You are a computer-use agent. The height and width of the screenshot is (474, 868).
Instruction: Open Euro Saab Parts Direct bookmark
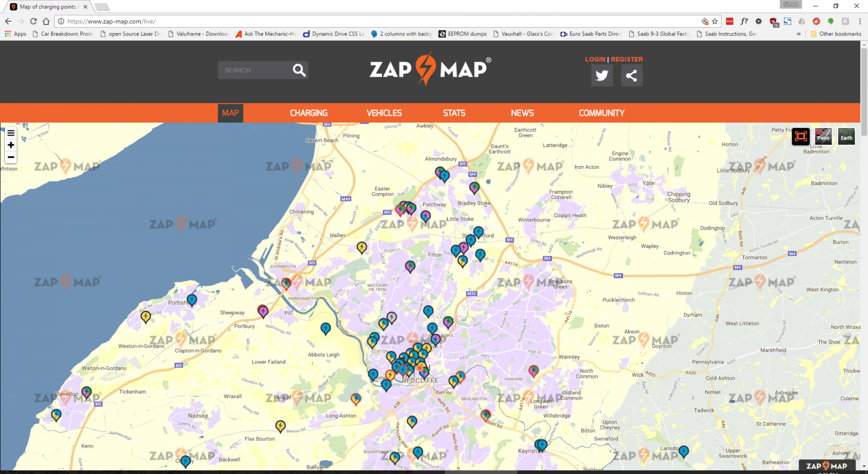tap(591, 34)
